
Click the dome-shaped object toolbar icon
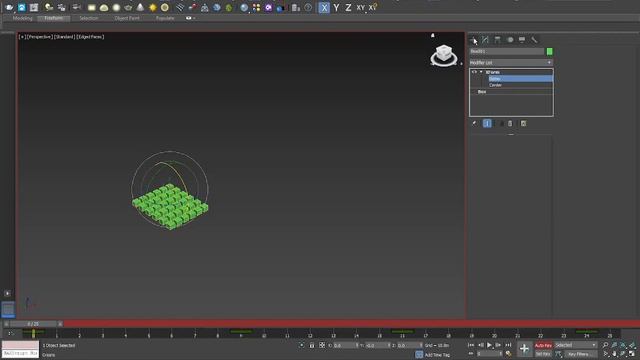[x=104, y=7]
